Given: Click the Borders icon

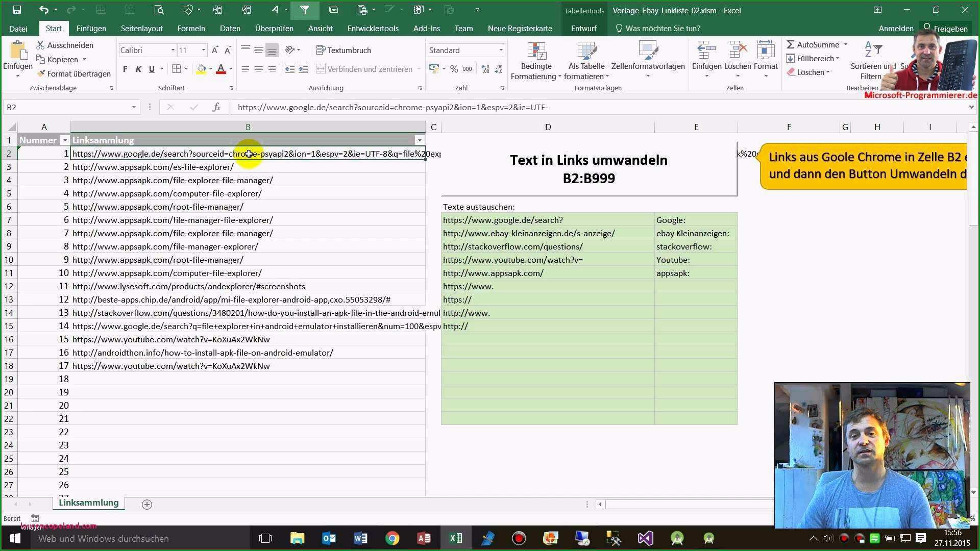Looking at the screenshot, I should pos(177,69).
